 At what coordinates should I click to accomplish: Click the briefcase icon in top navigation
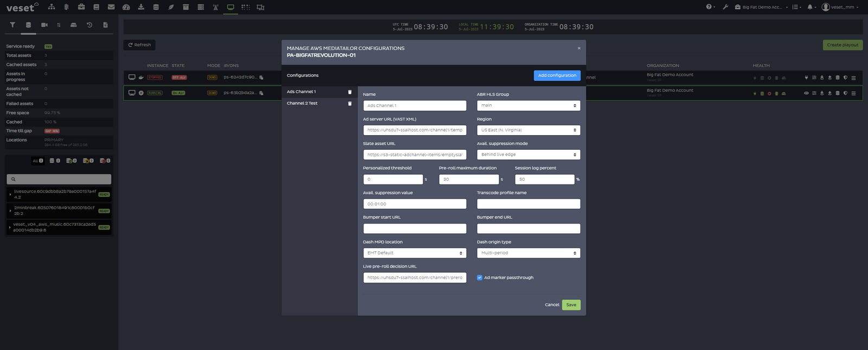81,7
